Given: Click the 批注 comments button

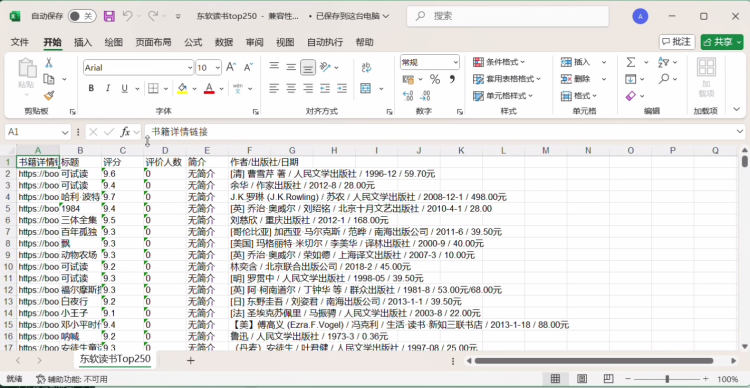Looking at the screenshot, I should (x=677, y=42).
